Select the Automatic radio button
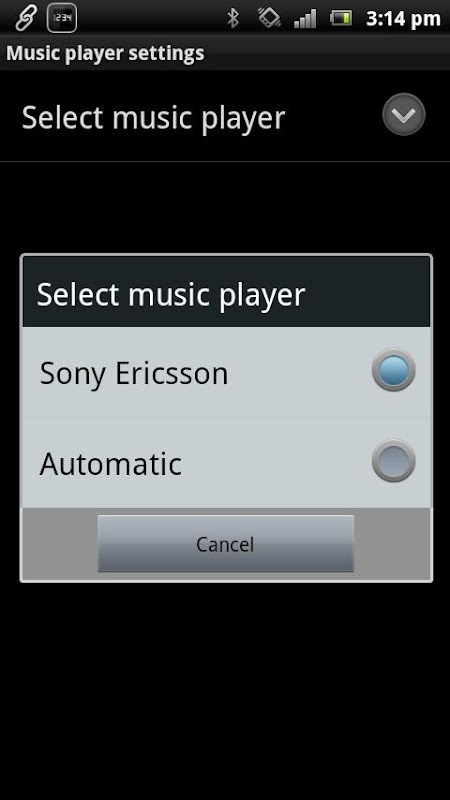This screenshot has height=800, width=450. [x=393, y=461]
